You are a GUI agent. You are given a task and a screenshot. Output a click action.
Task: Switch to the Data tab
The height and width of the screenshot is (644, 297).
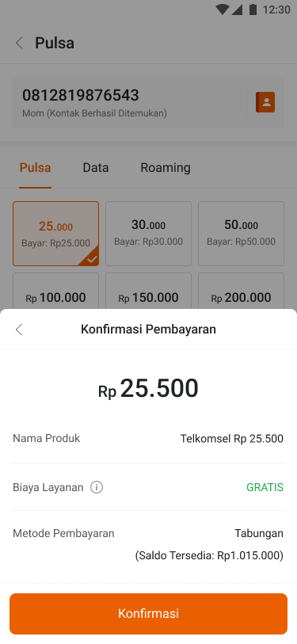click(x=96, y=168)
